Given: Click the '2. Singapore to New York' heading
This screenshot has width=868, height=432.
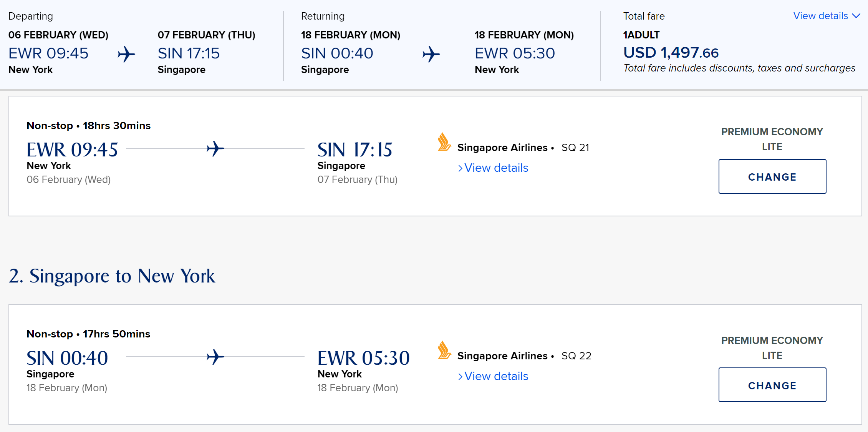Looking at the screenshot, I should click(x=112, y=276).
